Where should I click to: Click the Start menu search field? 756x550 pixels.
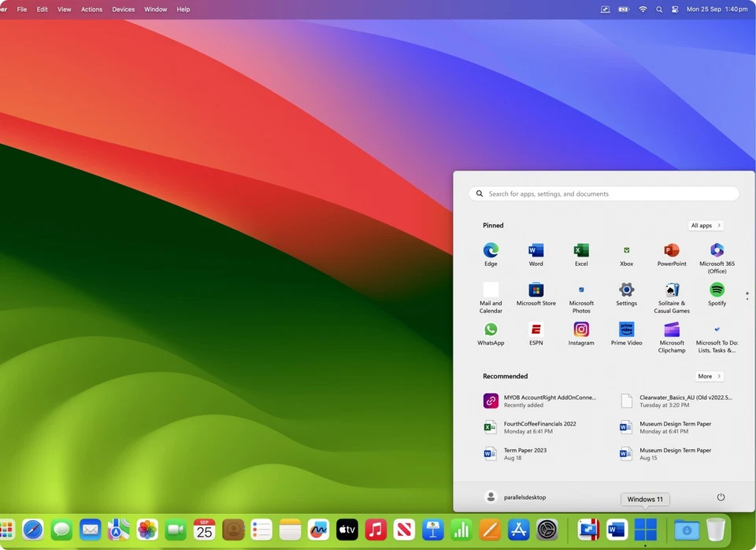click(x=603, y=193)
